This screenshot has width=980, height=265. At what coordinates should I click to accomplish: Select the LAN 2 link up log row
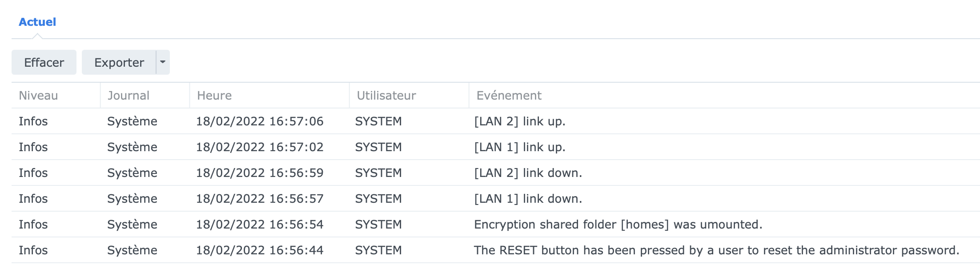[x=519, y=121]
